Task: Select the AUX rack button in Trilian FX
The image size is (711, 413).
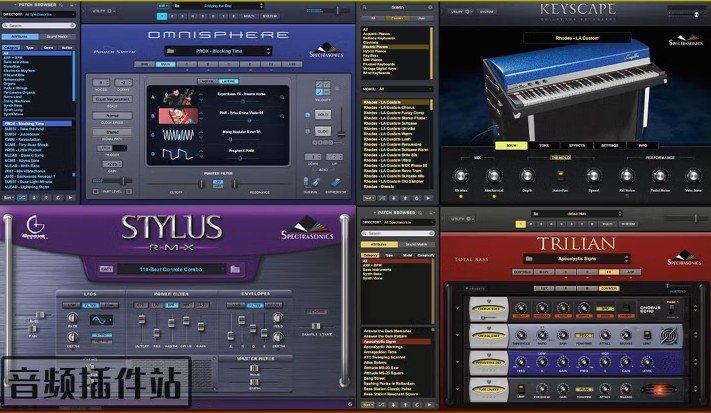Action: coord(543,288)
